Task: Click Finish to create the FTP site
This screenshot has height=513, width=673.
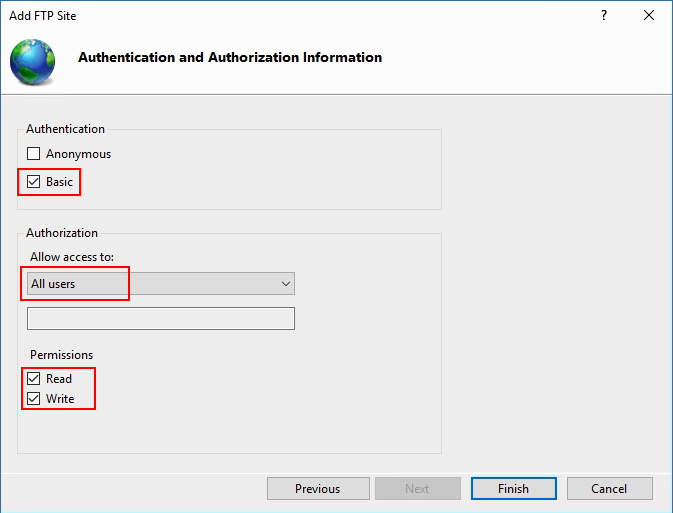Action: 513,489
